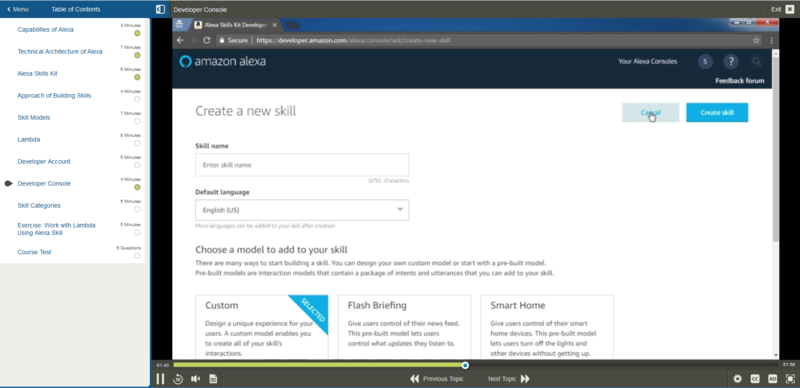Screen dimensions: 800x388
Task: Click the Cancel button
Action: pyautogui.click(x=651, y=112)
